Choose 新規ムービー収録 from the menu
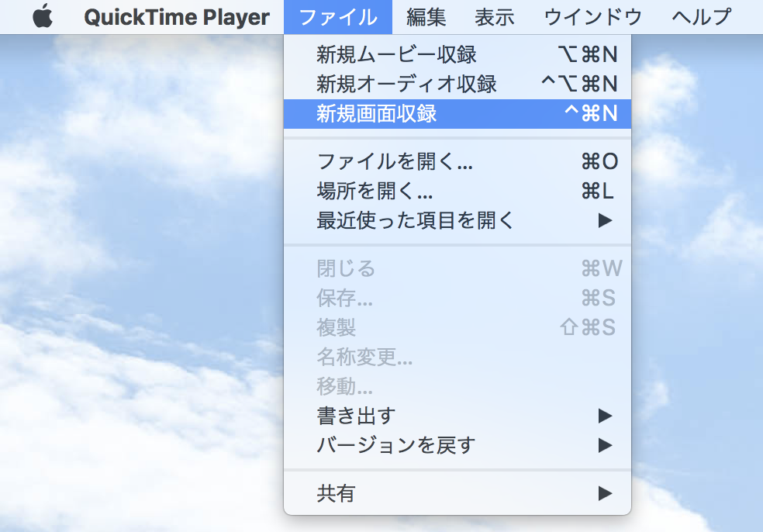 click(x=457, y=54)
